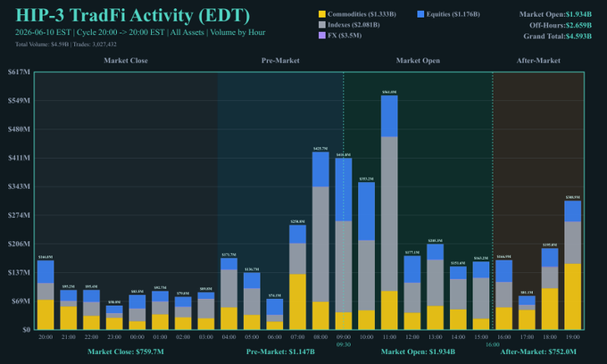The width and height of the screenshot is (607, 364).
Task: Click the yellow Commodities segment of the 21:00 bar
Action: point(68,318)
